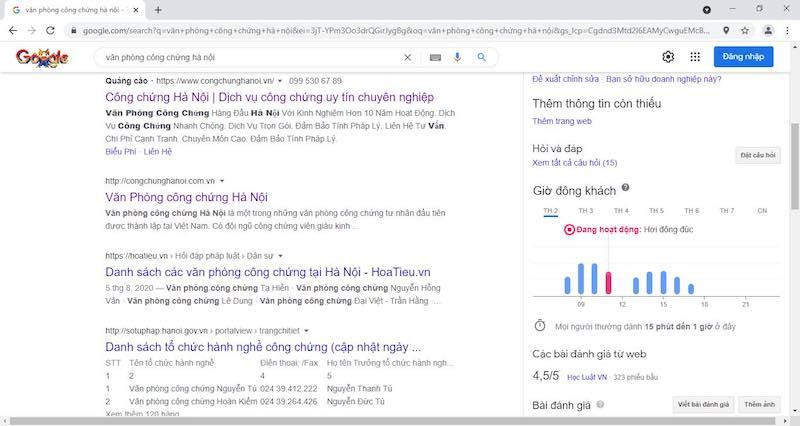Expand dropdown next to congchunghanoi.com.vn URL

(x=222, y=181)
